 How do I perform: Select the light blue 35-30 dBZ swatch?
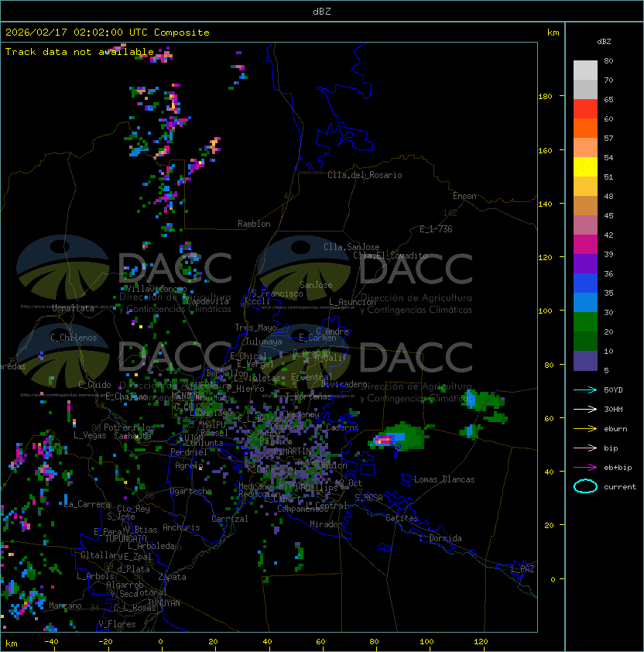click(585, 302)
